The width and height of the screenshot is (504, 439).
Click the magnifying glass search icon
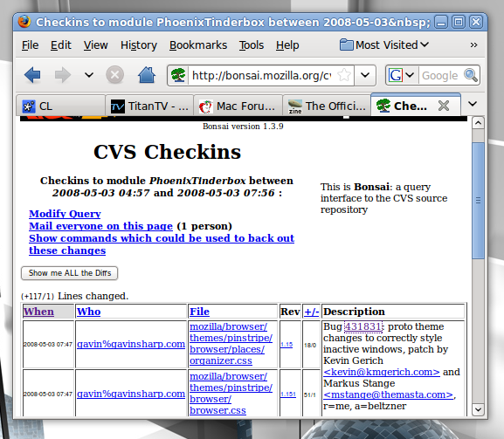(x=471, y=75)
